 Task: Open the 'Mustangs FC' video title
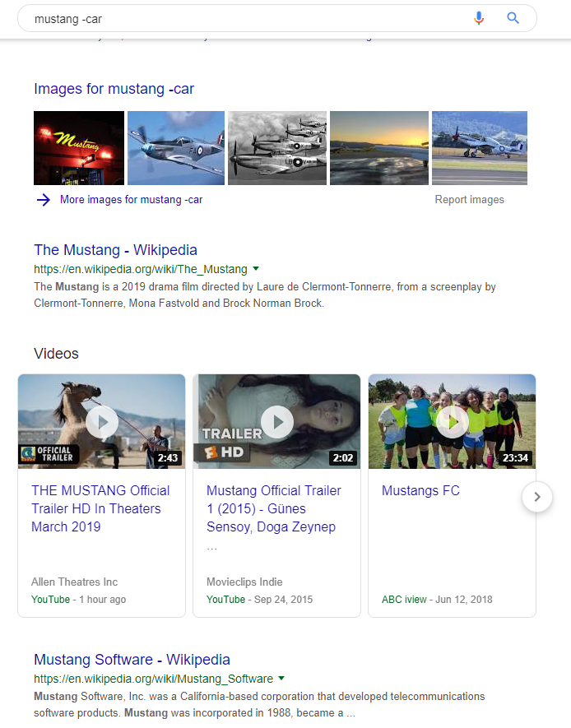point(420,491)
